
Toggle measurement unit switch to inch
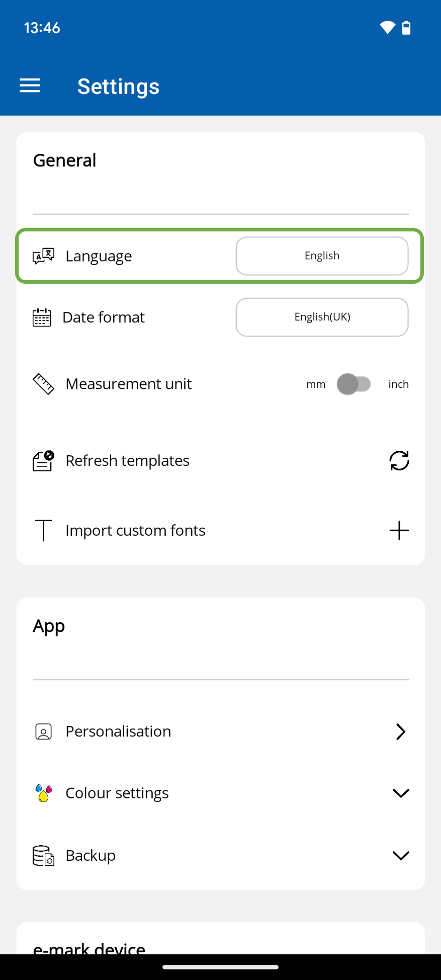[354, 384]
